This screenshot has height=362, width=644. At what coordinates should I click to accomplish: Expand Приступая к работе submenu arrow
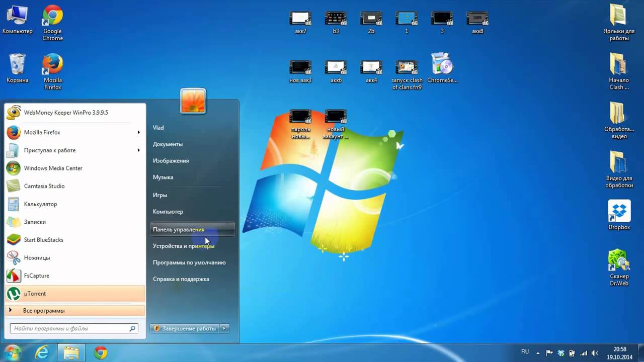138,150
